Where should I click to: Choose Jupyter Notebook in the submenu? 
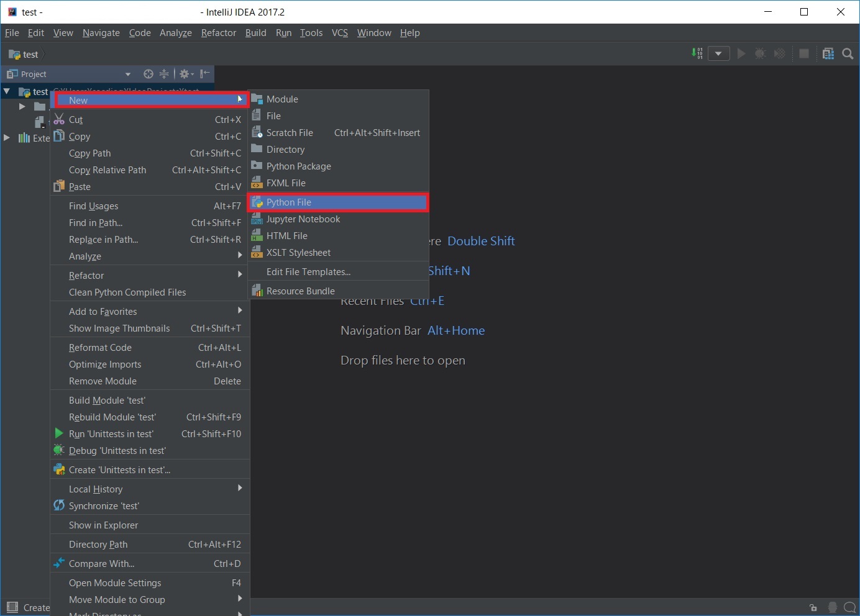point(303,219)
